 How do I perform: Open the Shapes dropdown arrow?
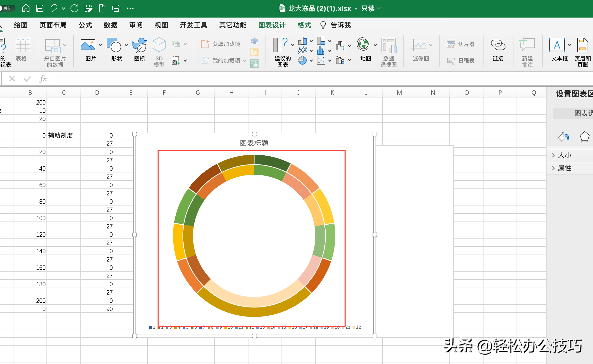coord(126,45)
